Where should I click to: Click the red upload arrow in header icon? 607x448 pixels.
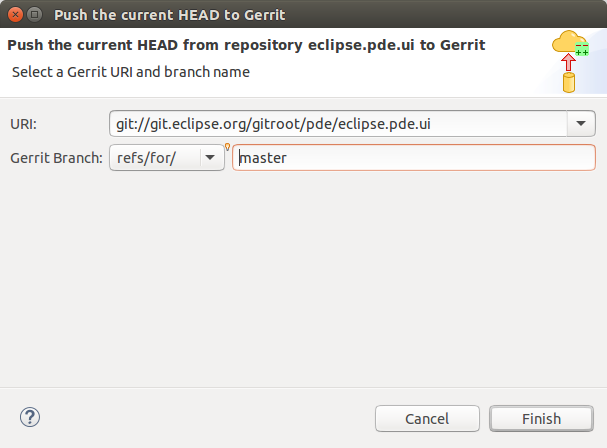click(x=569, y=62)
